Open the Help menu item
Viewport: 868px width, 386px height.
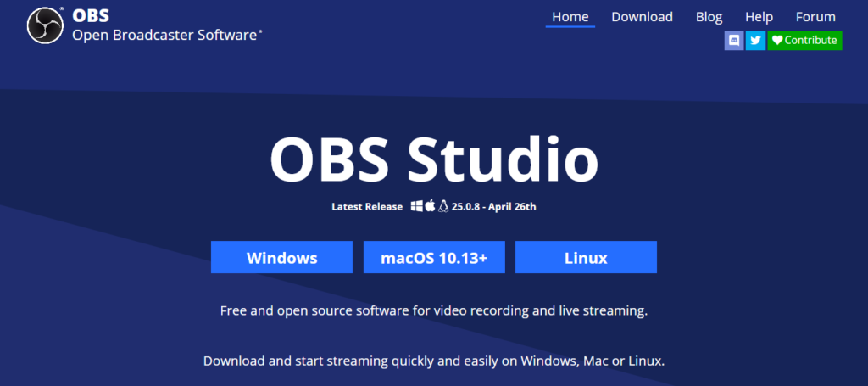(759, 17)
